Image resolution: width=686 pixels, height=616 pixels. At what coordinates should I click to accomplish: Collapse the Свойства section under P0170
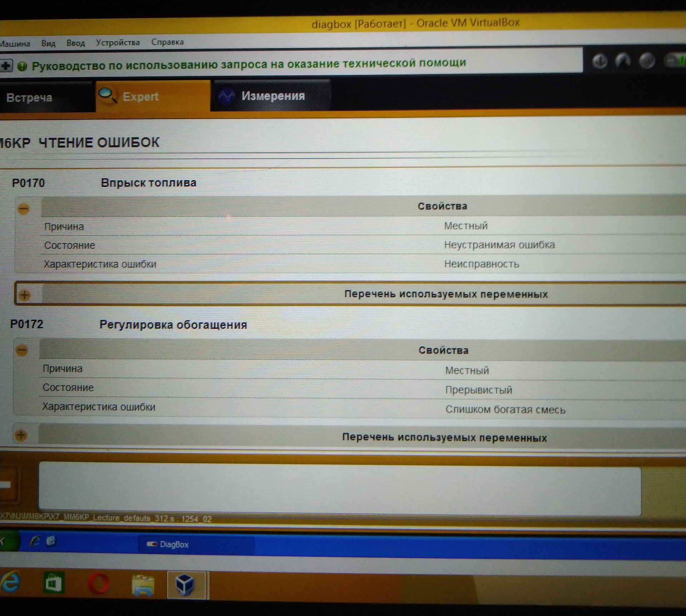point(24,209)
